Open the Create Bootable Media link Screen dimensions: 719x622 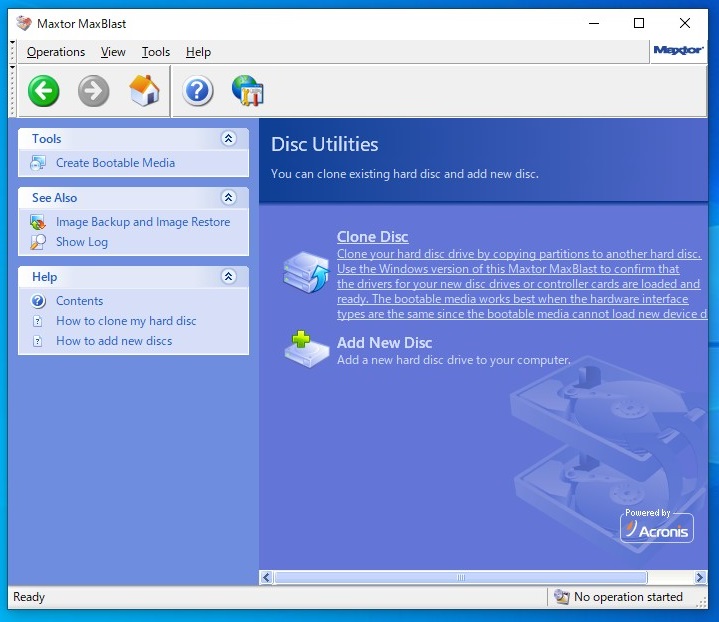(115, 163)
